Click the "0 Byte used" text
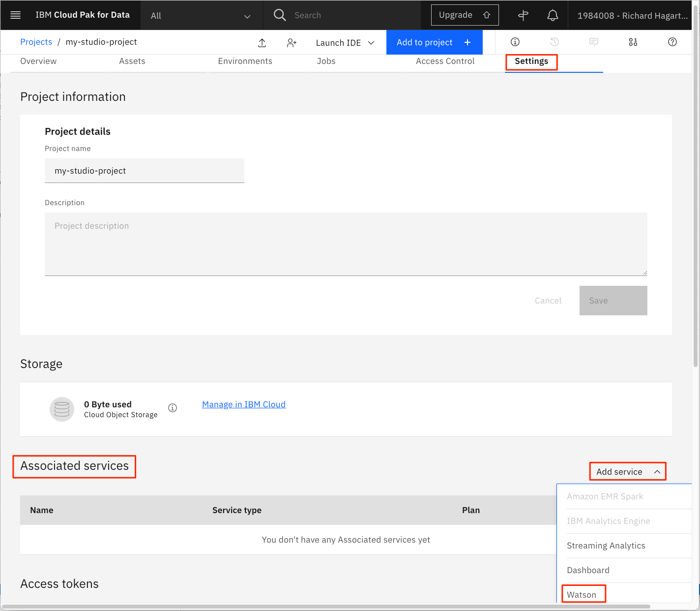Viewport: 700px width, 611px height. (108, 404)
